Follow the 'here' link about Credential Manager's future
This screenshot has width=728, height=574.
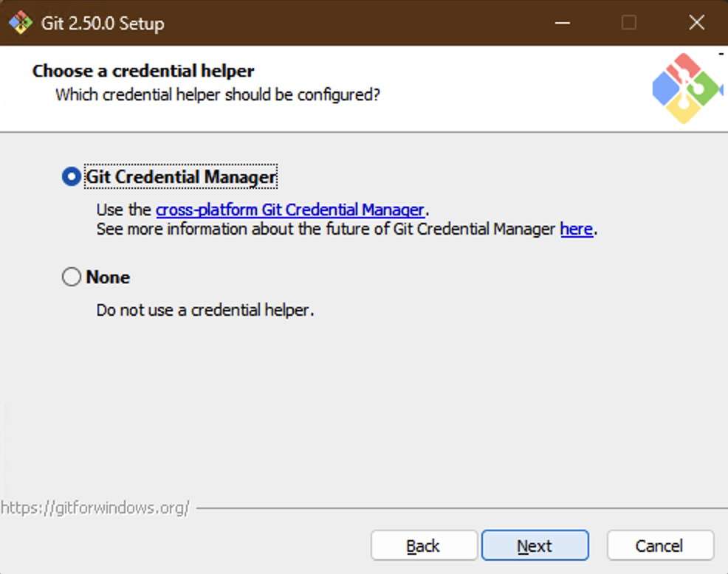click(577, 229)
